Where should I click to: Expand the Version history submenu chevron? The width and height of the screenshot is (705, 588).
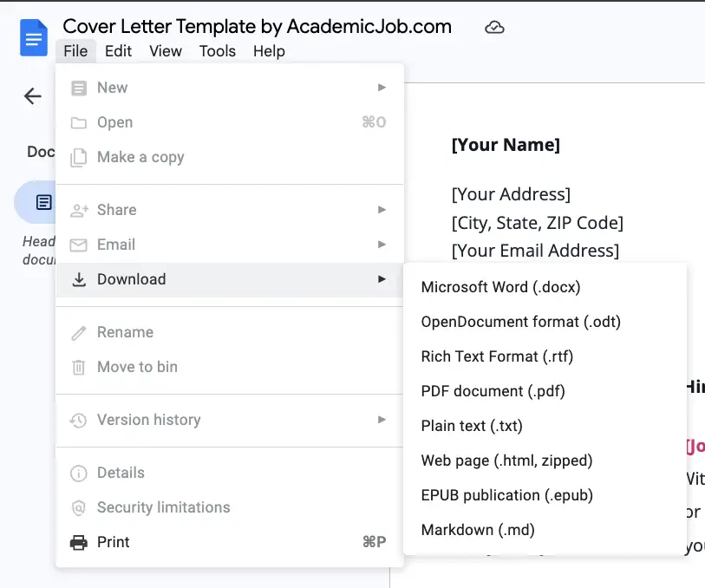pyautogui.click(x=382, y=420)
